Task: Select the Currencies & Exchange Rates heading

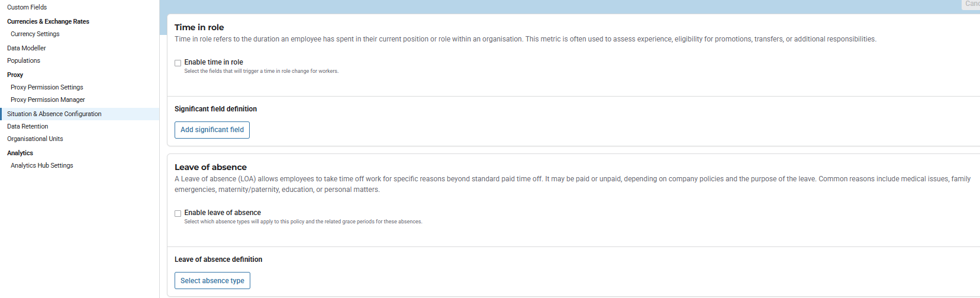Action: pos(48,21)
